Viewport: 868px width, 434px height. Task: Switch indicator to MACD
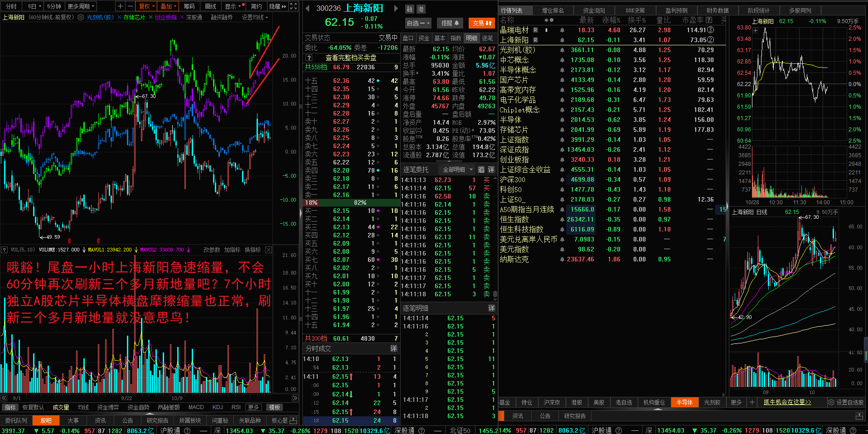(x=196, y=407)
